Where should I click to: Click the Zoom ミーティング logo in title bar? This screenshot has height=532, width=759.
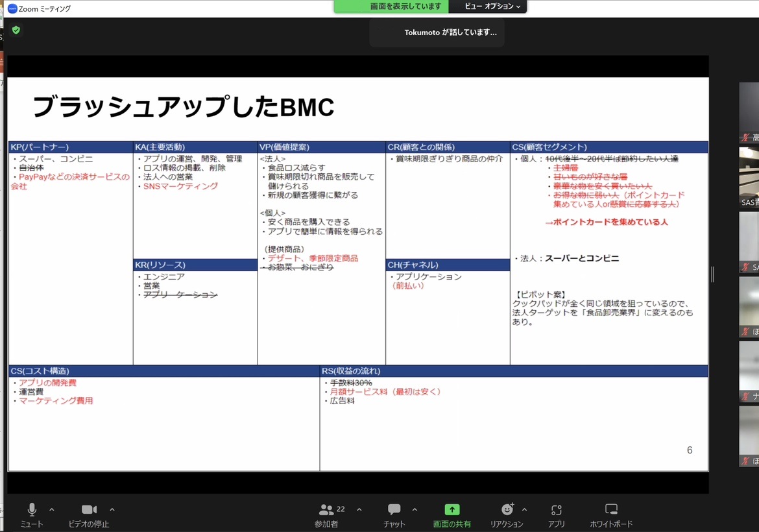coord(12,8)
